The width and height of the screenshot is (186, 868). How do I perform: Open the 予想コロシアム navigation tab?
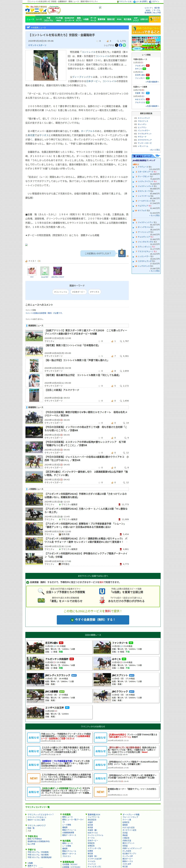48,19
